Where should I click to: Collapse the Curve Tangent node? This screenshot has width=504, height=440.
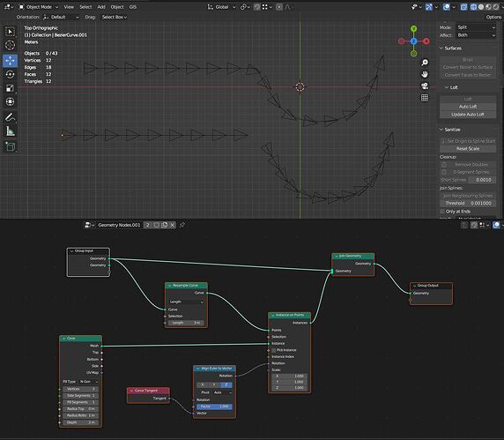(x=131, y=391)
